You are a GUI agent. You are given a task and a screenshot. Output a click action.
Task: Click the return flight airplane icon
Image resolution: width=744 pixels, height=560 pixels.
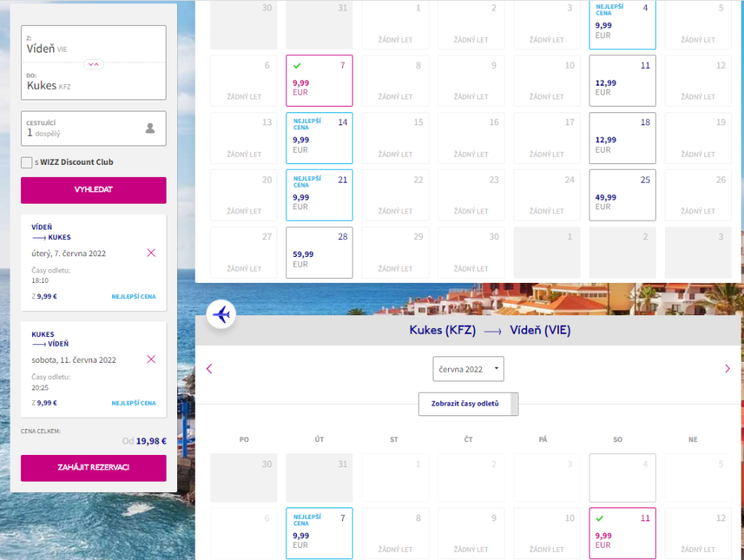tap(221, 314)
